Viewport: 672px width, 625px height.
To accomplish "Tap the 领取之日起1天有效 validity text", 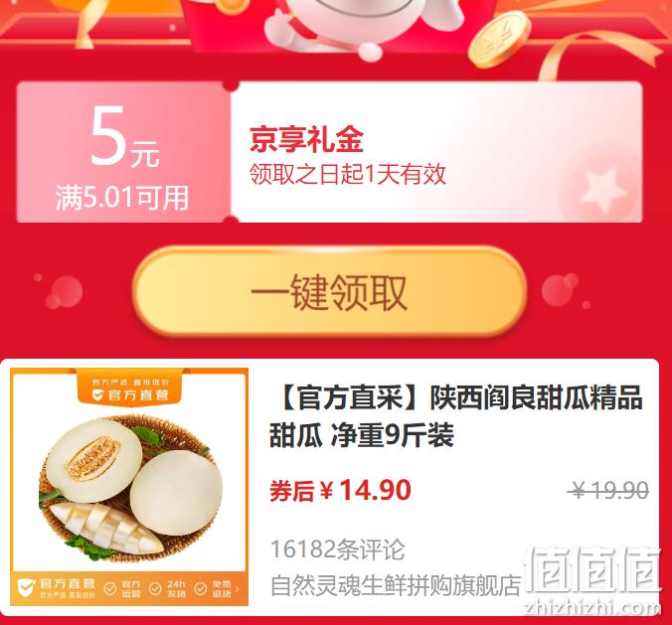I will [348, 174].
